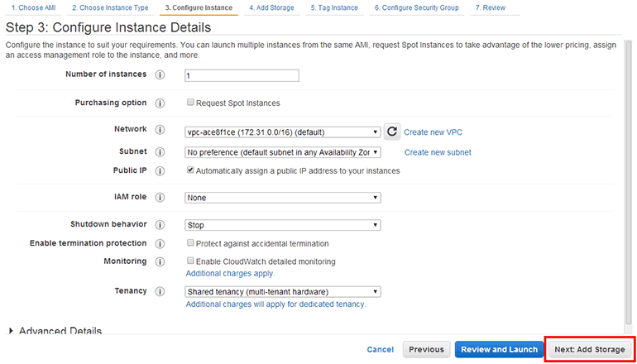Viewport: 637px width, 364px height.
Task: Click the info icon next to IAM role
Action: [160, 198]
